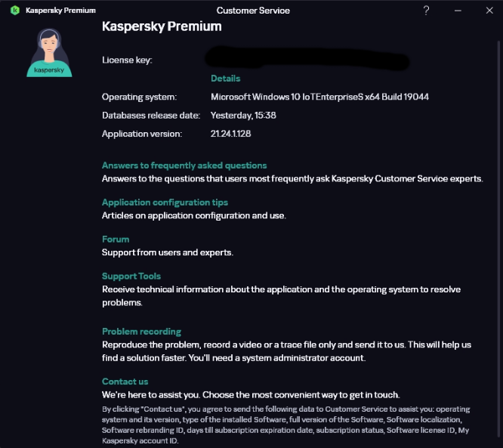Visit the Forum link
Screen dimensions: 503x448
(116, 239)
